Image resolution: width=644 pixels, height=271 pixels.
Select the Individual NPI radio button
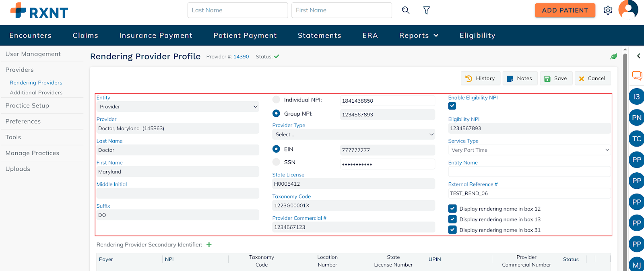276,100
